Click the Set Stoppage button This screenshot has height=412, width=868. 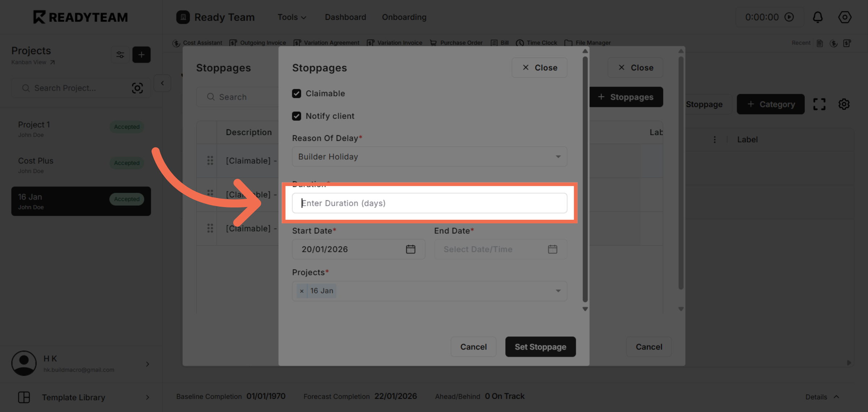coord(540,347)
